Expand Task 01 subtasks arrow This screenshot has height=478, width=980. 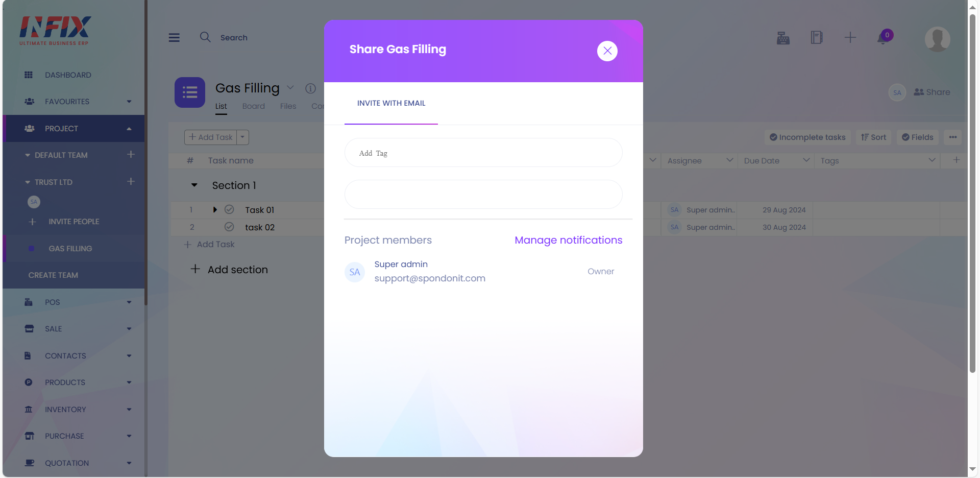[x=215, y=209]
